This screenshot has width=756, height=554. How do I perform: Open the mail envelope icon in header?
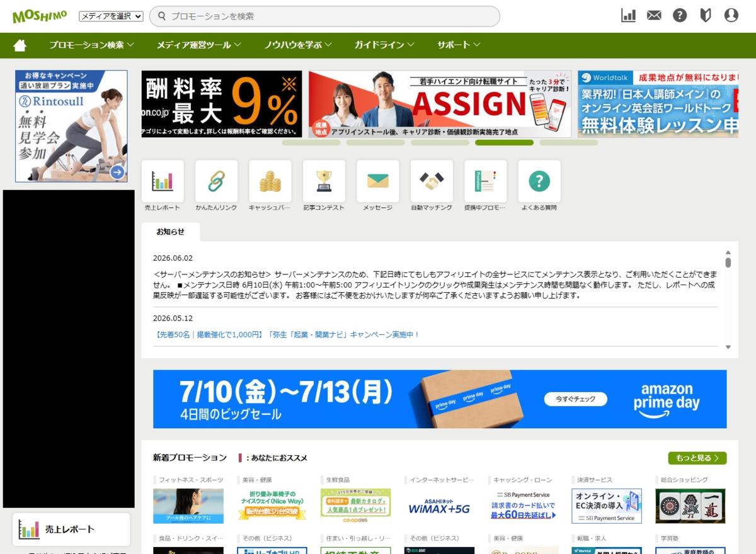654,16
